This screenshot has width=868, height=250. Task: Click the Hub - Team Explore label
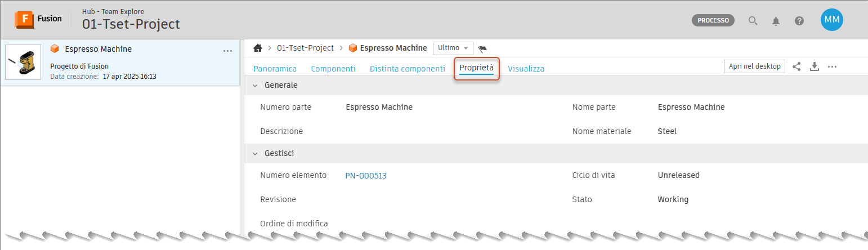(x=113, y=11)
